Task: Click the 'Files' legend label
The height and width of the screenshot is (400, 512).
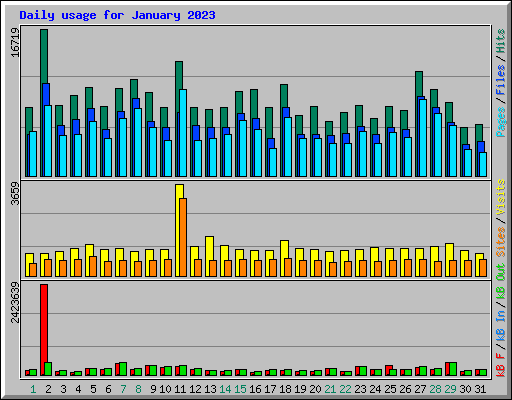Action: tap(500, 80)
